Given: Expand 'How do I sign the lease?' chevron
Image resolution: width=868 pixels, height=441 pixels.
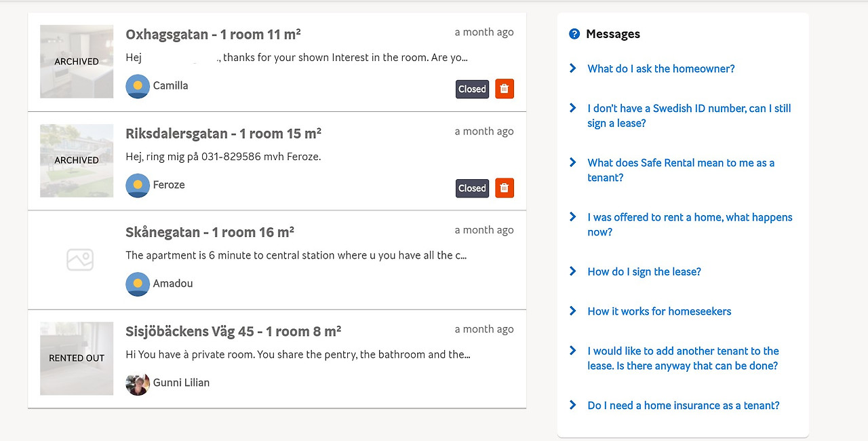Looking at the screenshot, I should [x=573, y=271].
